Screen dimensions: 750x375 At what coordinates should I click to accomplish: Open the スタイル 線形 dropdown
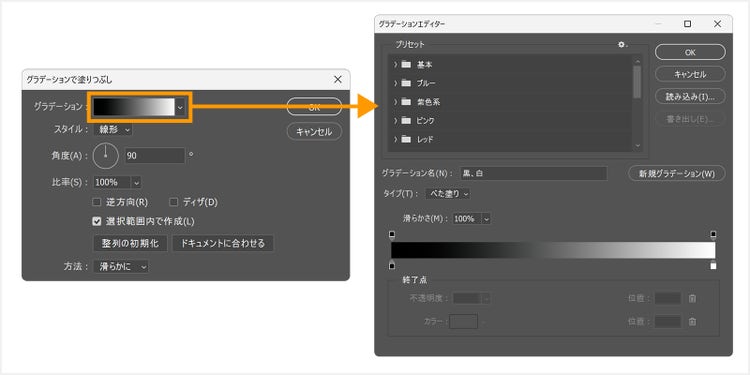pos(113,129)
